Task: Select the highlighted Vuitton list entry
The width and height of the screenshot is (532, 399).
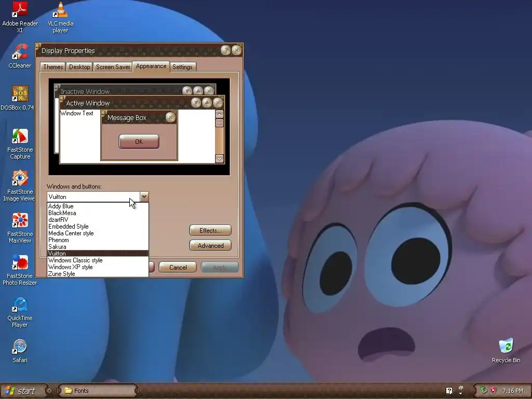Action: pyautogui.click(x=98, y=254)
